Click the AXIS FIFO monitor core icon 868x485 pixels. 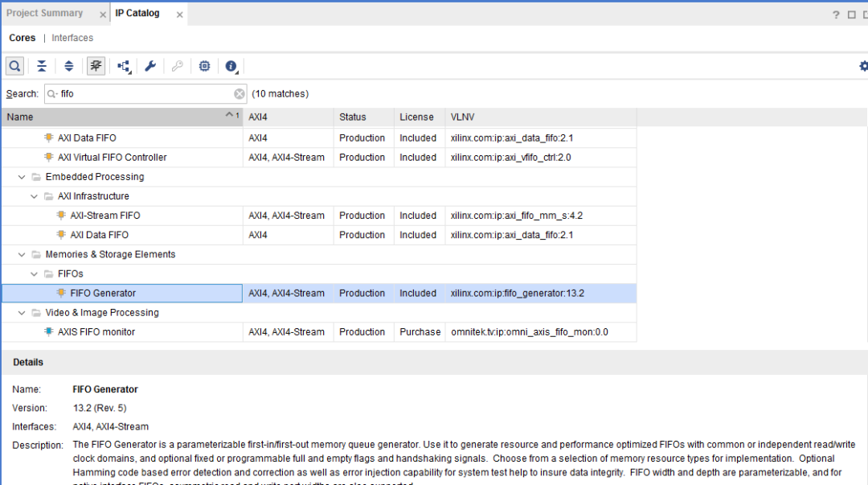point(49,331)
